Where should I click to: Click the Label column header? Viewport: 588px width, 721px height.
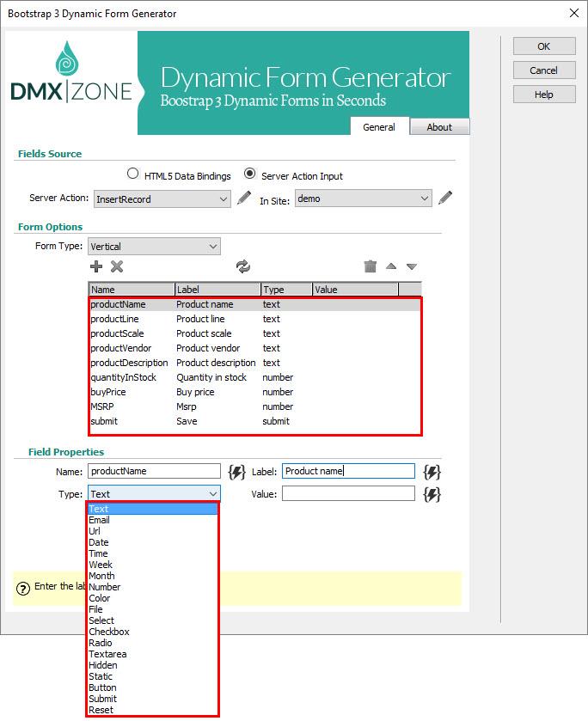[x=217, y=290]
